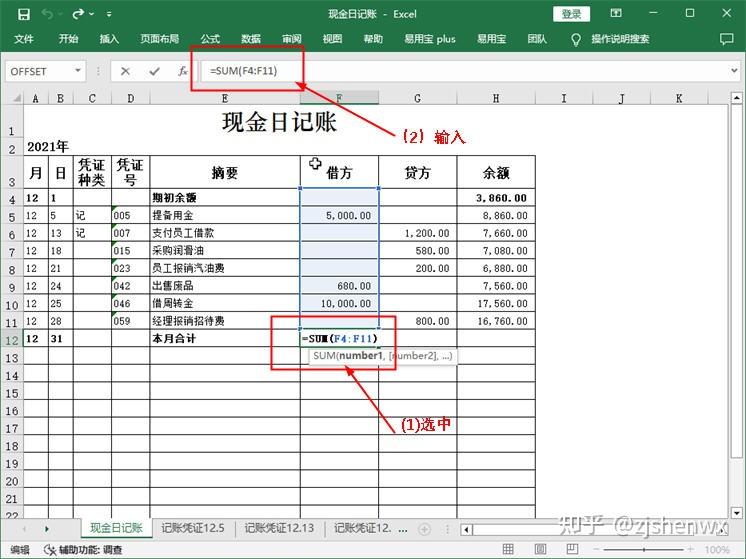Switch to Normal view in status bar
Image resolution: width=746 pixels, height=559 pixels.
tap(509, 549)
